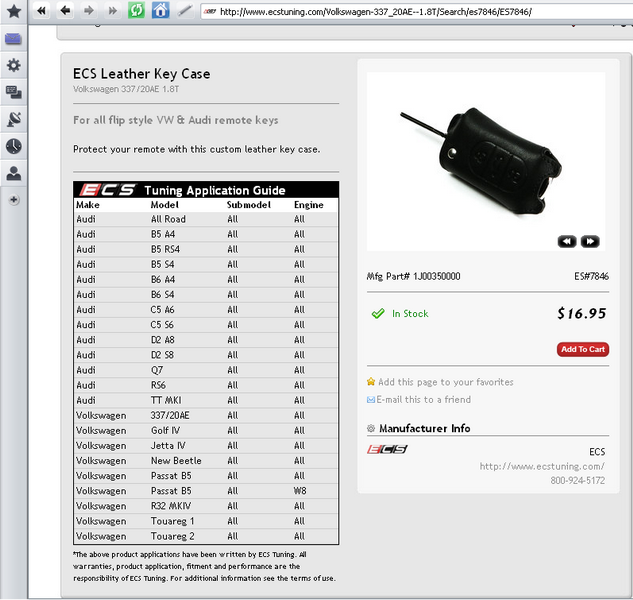633x600 pixels.
Task: Open the chat panel in sidebar
Action: [14, 92]
